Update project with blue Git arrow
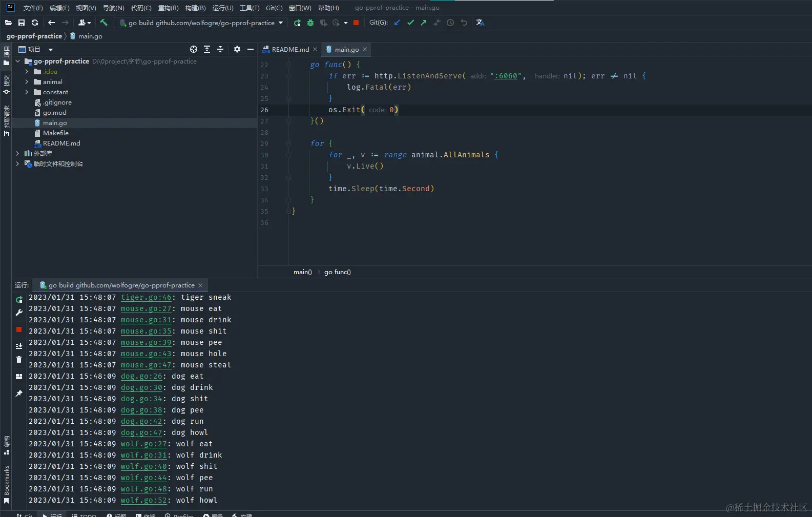Viewport: 812px width, 517px height. pos(397,23)
